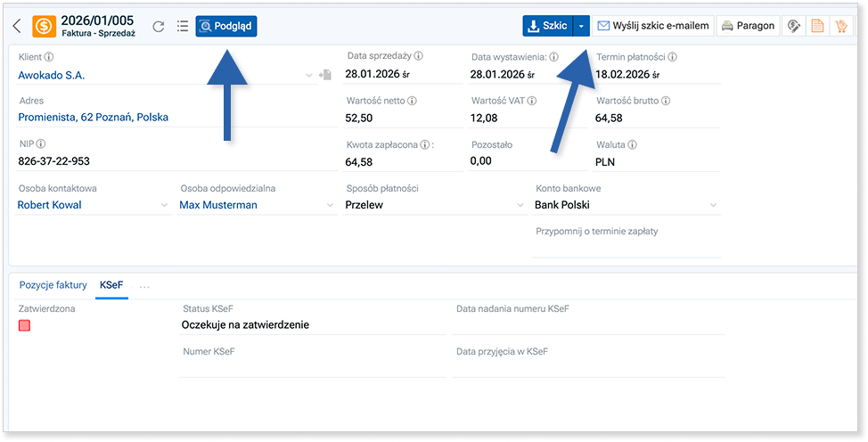The height and width of the screenshot is (442, 868).
Task: Open the list view icon
Action: pos(182,27)
